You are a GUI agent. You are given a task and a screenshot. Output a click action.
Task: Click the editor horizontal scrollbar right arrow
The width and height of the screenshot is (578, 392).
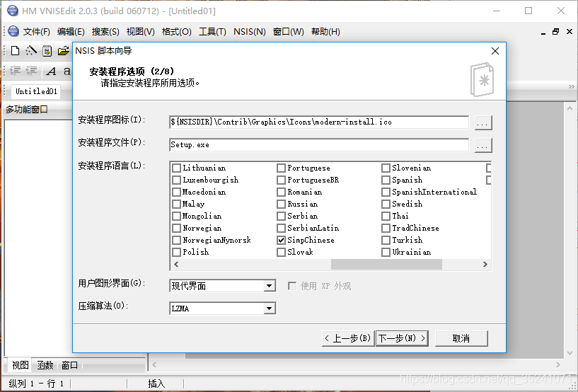coord(558,364)
